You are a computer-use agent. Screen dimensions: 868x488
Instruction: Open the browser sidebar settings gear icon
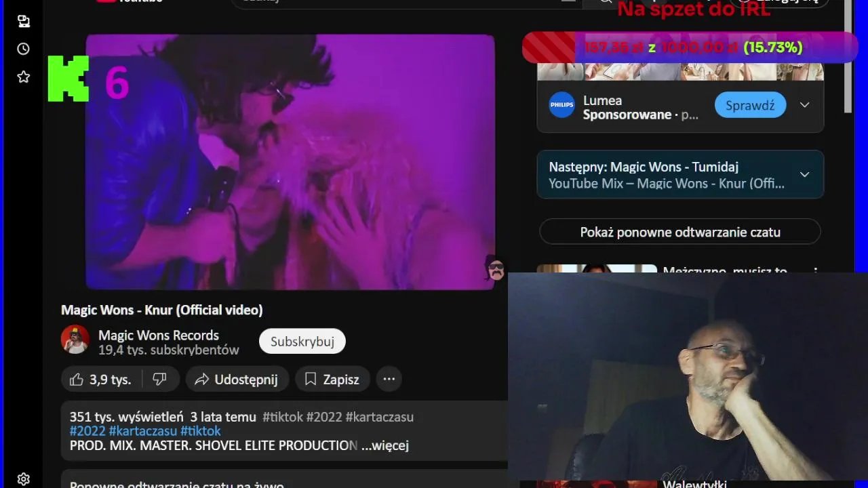click(24, 479)
